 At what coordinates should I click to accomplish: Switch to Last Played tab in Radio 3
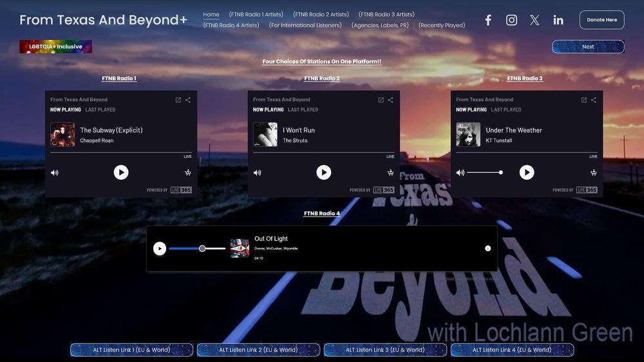(506, 110)
